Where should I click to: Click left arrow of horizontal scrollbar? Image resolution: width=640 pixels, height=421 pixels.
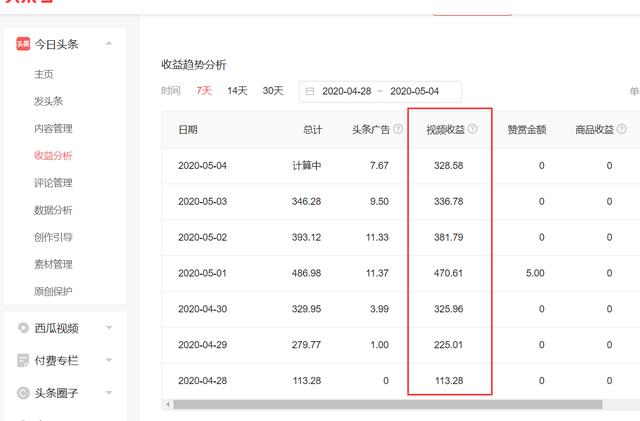pos(168,404)
